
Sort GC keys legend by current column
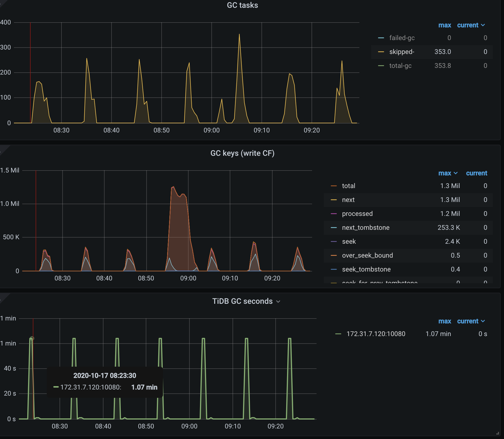pyautogui.click(x=476, y=173)
